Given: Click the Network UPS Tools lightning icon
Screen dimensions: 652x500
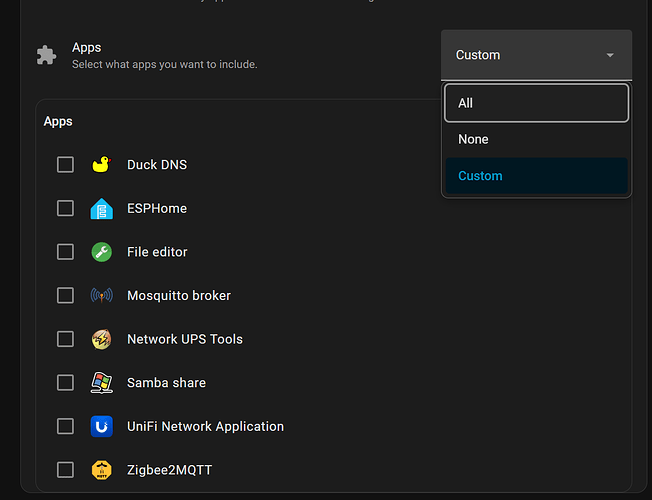Looking at the screenshot, I should pos(101,339).
